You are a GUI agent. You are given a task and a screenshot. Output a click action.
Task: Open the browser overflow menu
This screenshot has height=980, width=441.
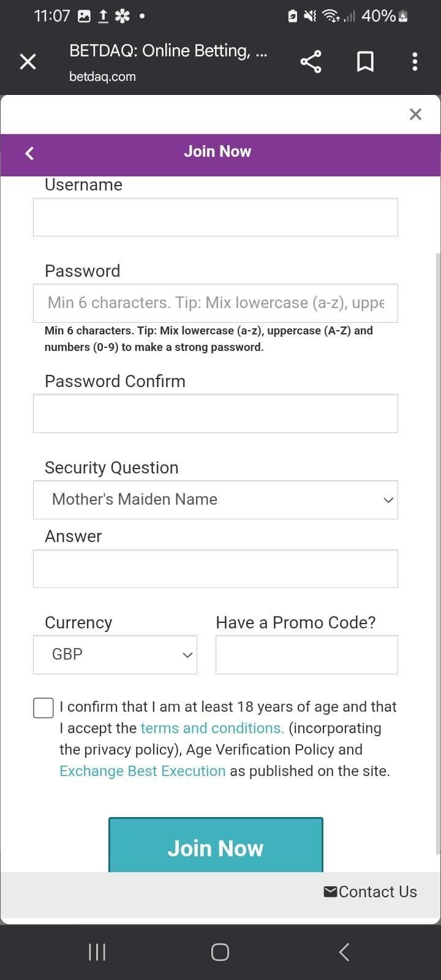(x=414, y=61)
